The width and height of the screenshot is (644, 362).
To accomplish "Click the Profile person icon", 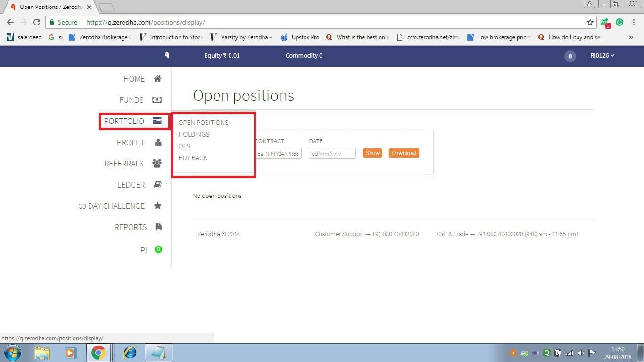I will (x=158, y=142).
